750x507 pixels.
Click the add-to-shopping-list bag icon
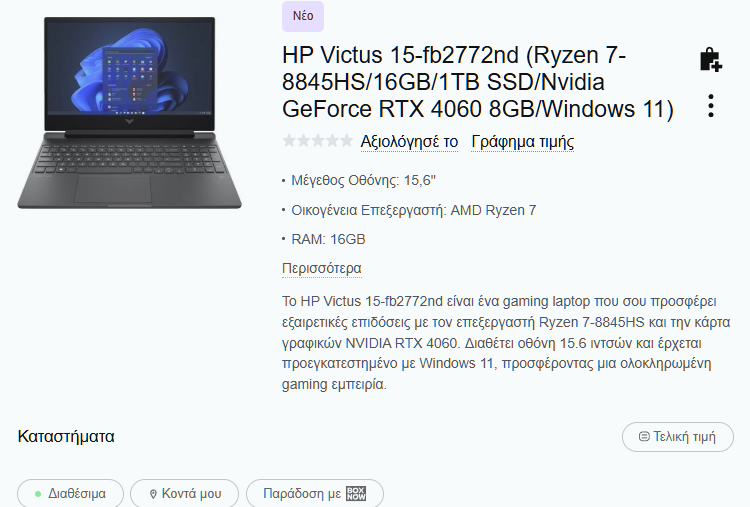(711, 60)
